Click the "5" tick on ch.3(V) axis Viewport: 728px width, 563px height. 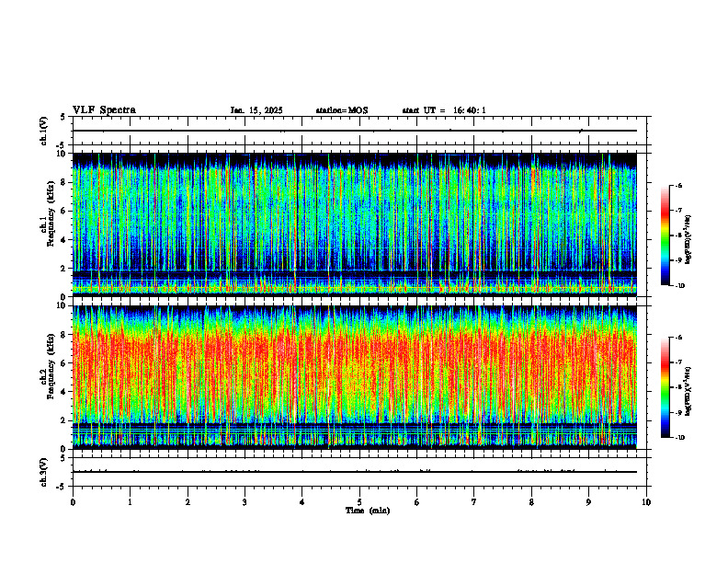(x=63, y=458)
